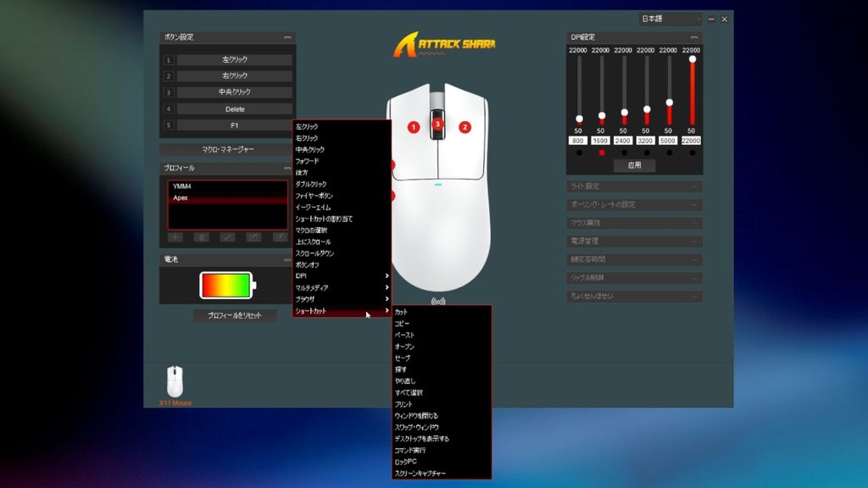Click the 22000 DPI slider handle

click(692, 59)
